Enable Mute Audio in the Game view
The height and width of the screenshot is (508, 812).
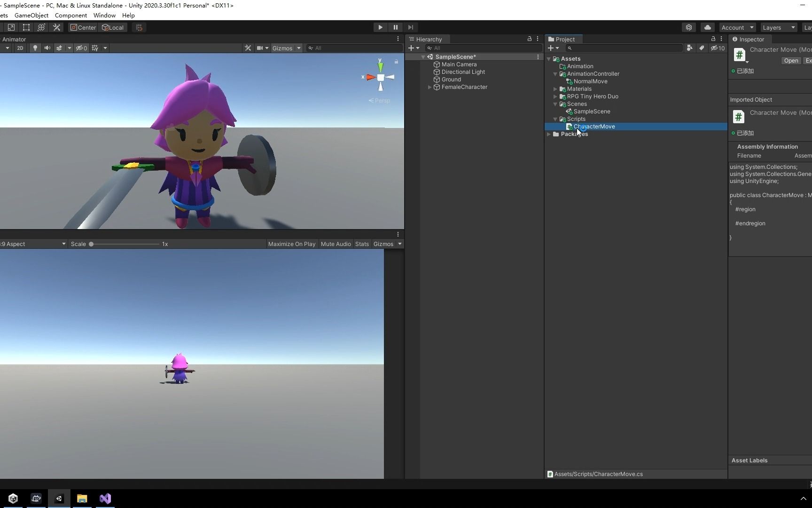pos(336,244)
